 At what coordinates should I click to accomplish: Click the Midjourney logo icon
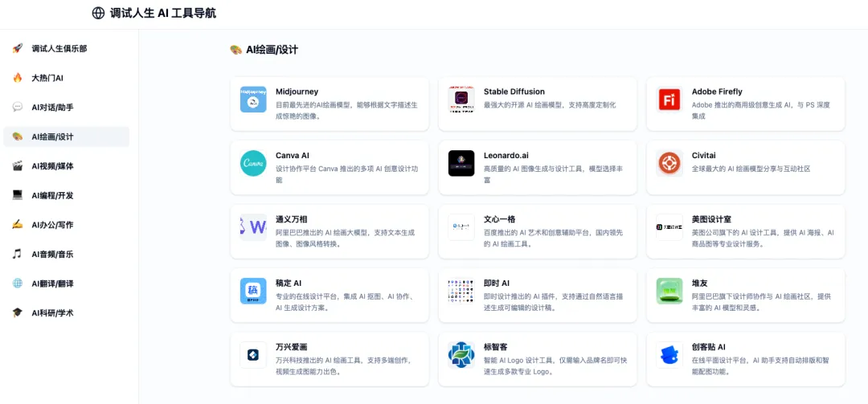pyautogui.click(x=253, y=100)
